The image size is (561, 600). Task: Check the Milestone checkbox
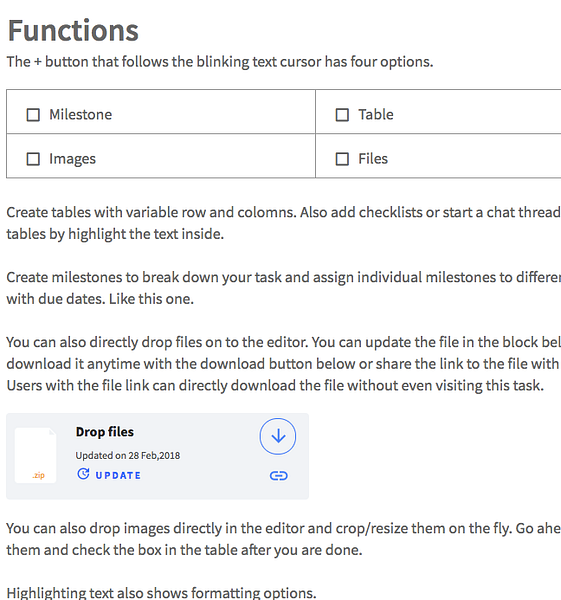pyautogui.click(x=33, y=115)
